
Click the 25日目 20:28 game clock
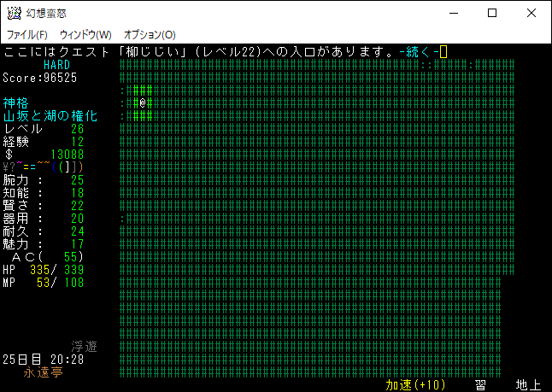pos(43,360)
